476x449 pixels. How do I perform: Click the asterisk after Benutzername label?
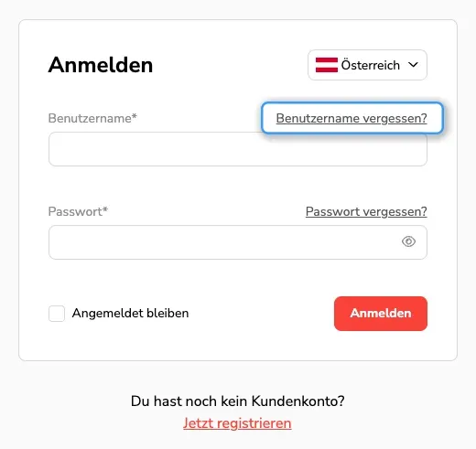pos(135,116)
